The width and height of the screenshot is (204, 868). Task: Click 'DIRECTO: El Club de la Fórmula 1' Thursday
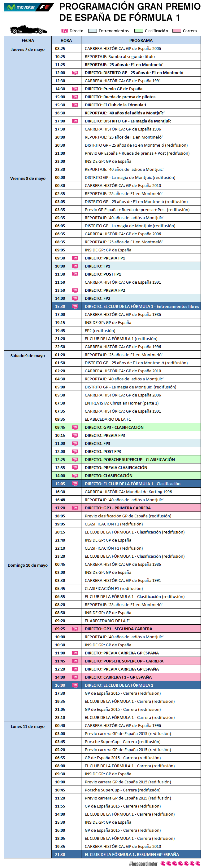pyautogui.click(x=115, y=105)
